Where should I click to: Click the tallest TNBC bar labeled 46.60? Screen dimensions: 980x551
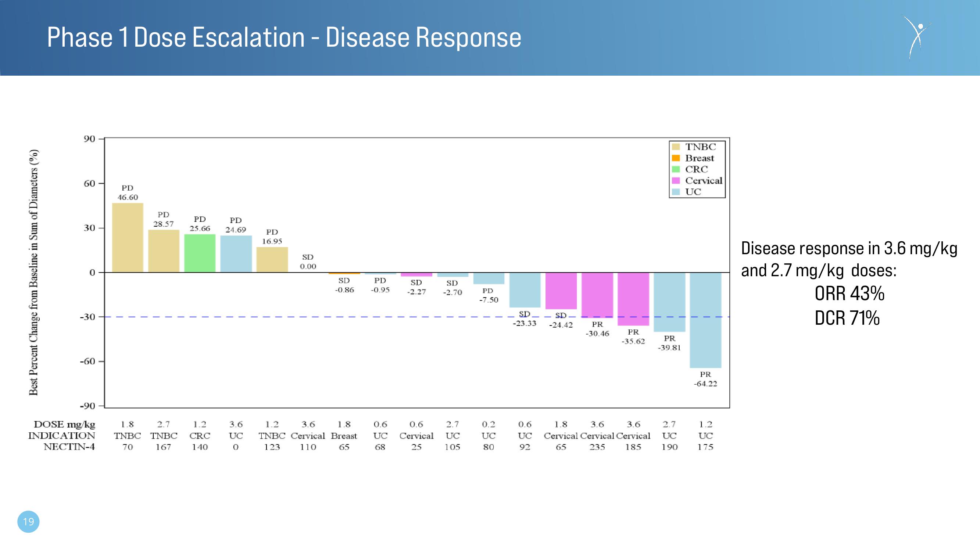[x=128, y=238]
